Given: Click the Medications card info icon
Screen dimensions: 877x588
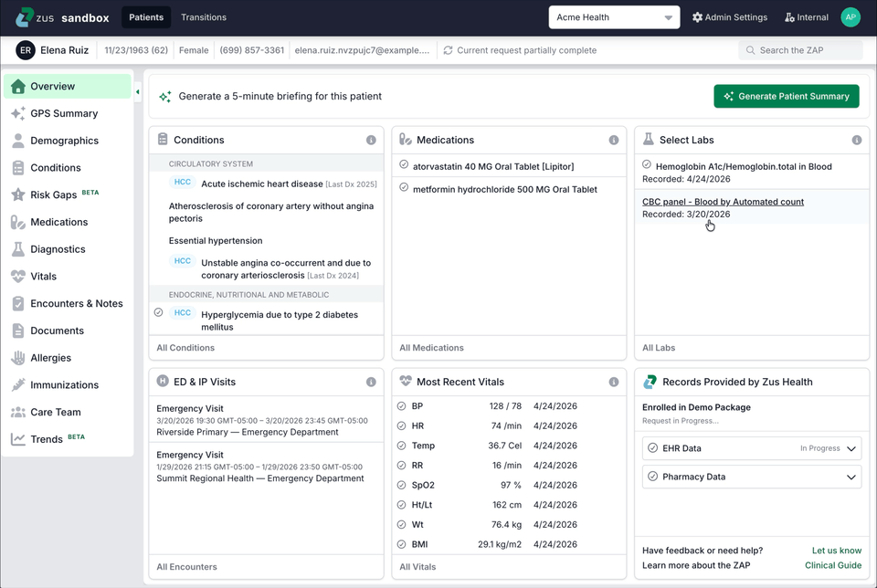Looking at the screenshot, I should (614, 140).
